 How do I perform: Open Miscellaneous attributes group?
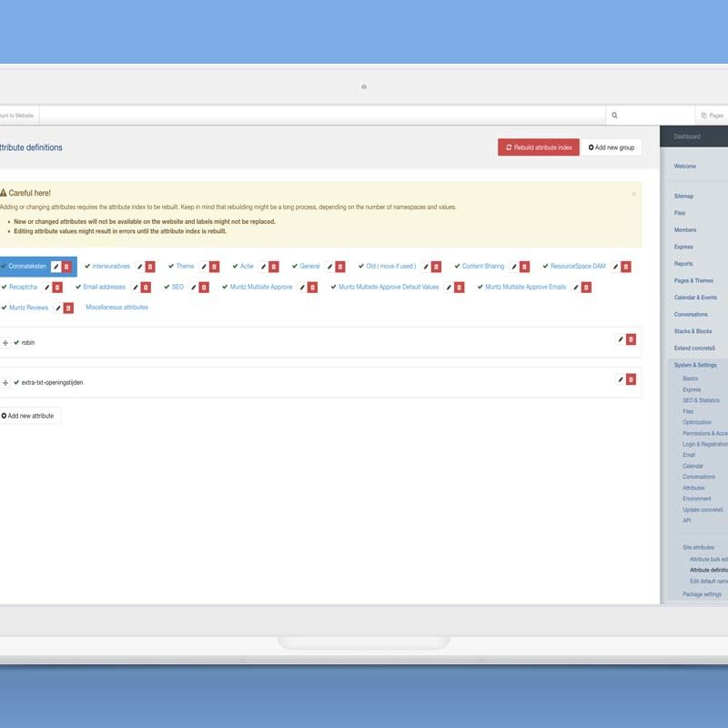[x=116, y=308]
